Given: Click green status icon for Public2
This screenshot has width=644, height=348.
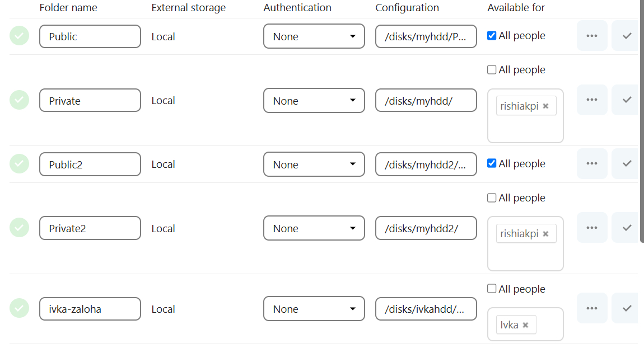Looking at the screenshot, I should pos(19,164).
